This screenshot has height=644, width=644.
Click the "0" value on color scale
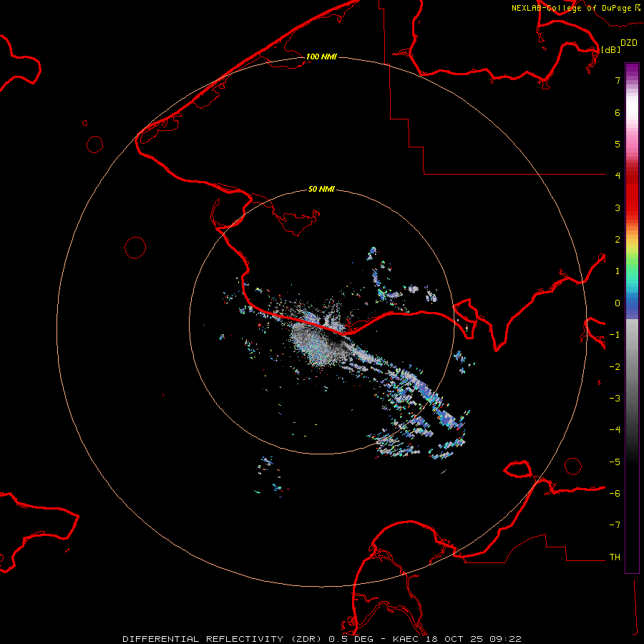pos(618,303)
